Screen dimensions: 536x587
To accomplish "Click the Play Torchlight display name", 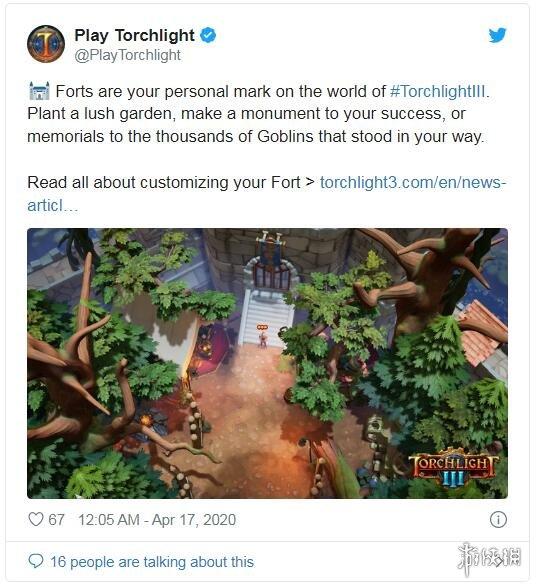I will [134, 35].
